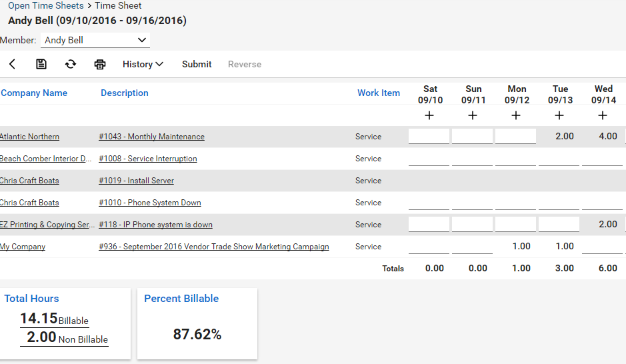This screenshot has height=364, width=626.
Task: Add time entry for Mon 09/12
Action: pyautogui.click(x=516, y=115)
